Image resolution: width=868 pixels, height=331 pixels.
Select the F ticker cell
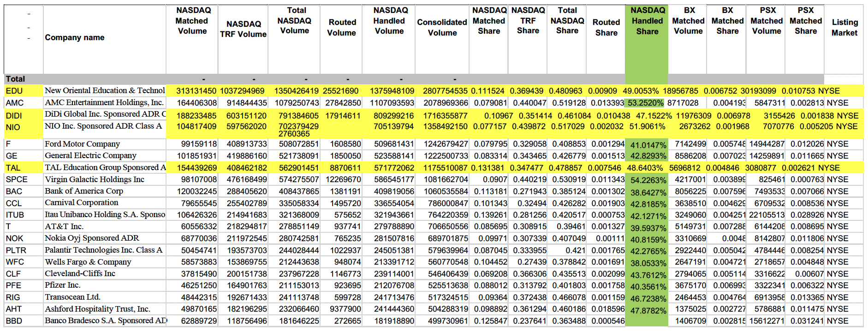(8, 144)
